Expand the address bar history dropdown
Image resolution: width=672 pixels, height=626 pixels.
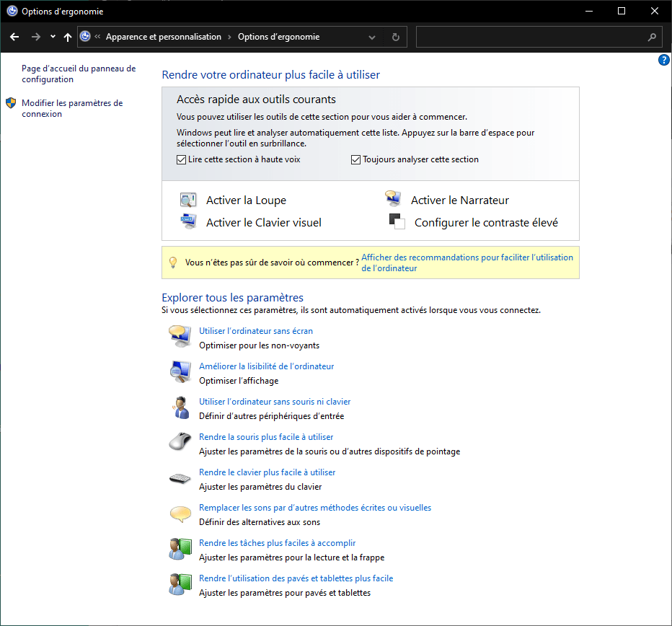(x=372, y=37)
